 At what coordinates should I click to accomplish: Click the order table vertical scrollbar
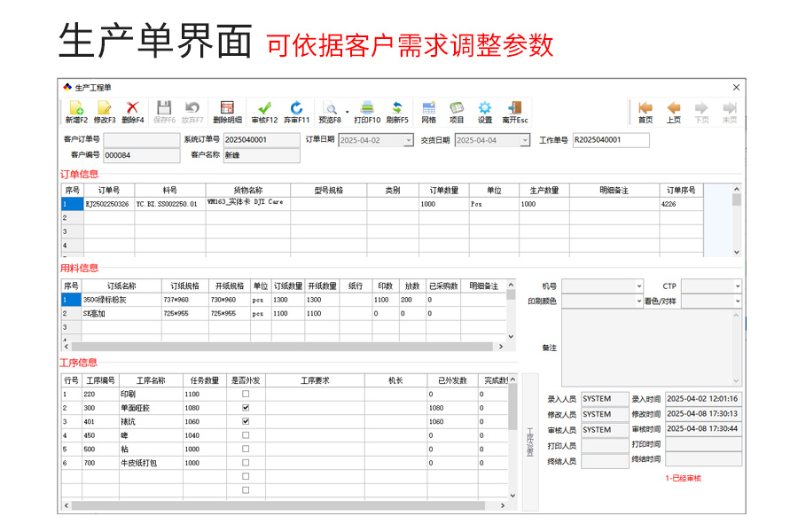737,221
